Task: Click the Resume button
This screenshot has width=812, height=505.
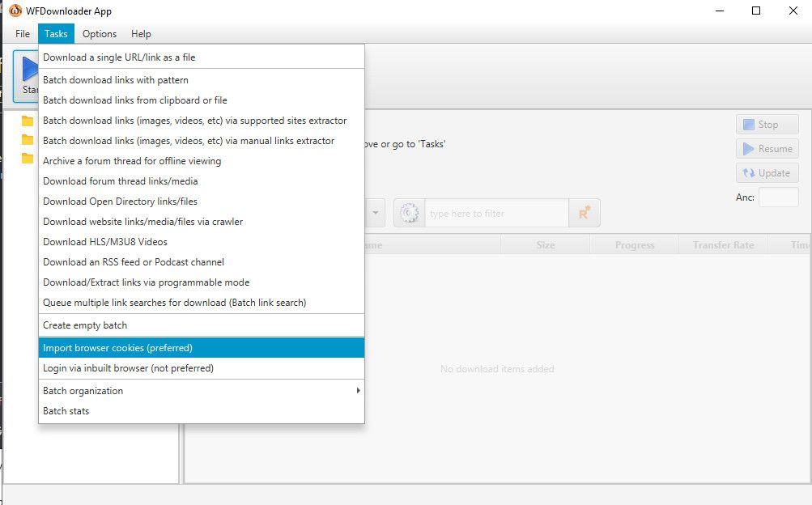Action: [767, 148]
